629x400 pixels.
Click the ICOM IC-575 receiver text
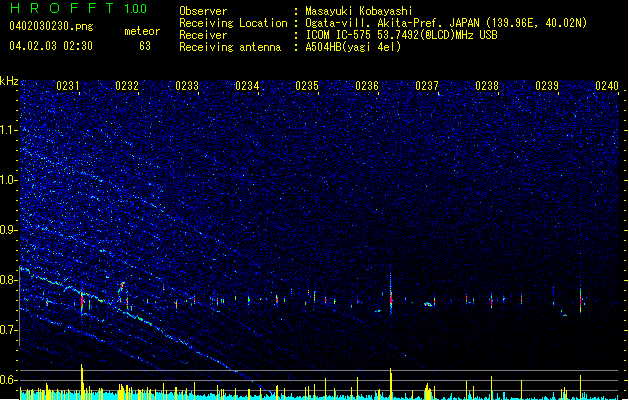[x=401, y=35]
